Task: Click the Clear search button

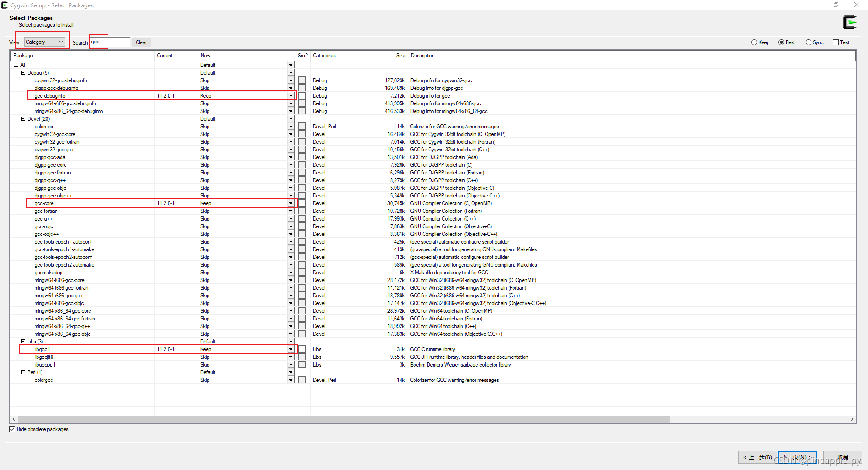Action: click(142, 42)
